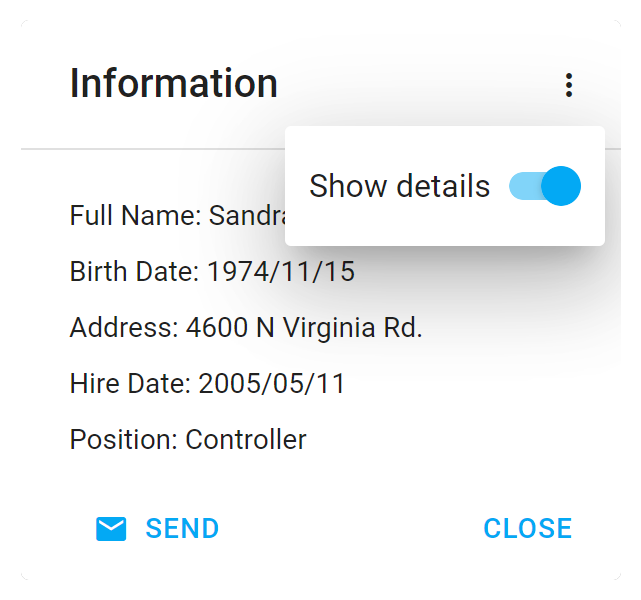Select the Birth Date label
Image resolution: width=641 pixels, height=600 pixels.
click(x=134, y=271)
